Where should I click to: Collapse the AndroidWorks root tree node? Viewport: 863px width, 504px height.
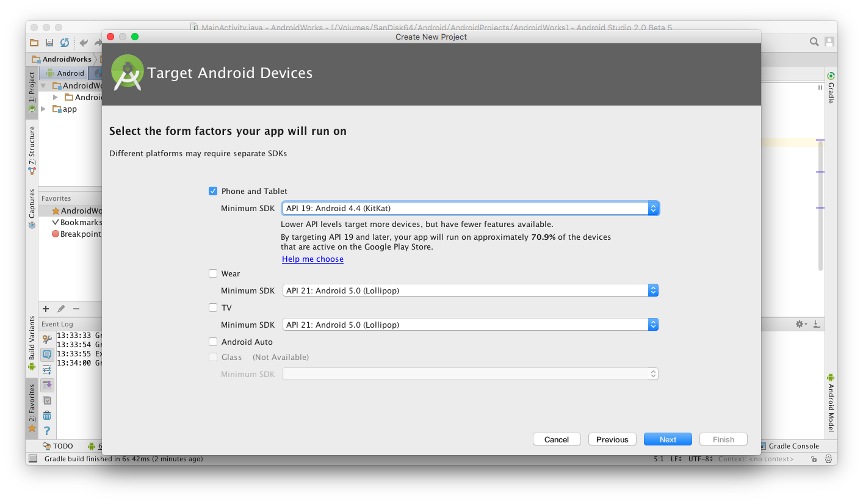pos(43,86)
